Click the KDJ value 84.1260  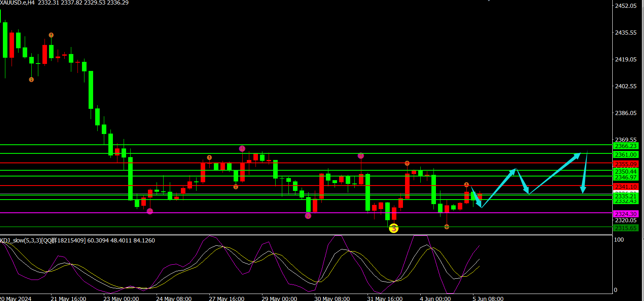[x=144, y=240]
